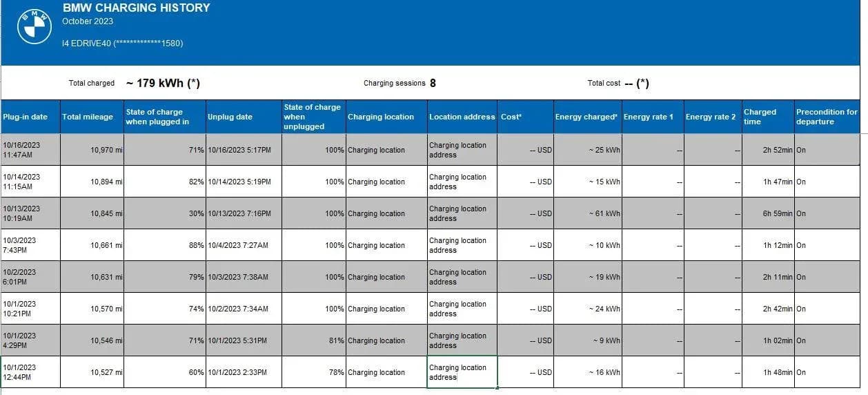Select the 79% plugged-in charge cell
The width and height of the screenshot is (868, 395).
tap(165, 277)
